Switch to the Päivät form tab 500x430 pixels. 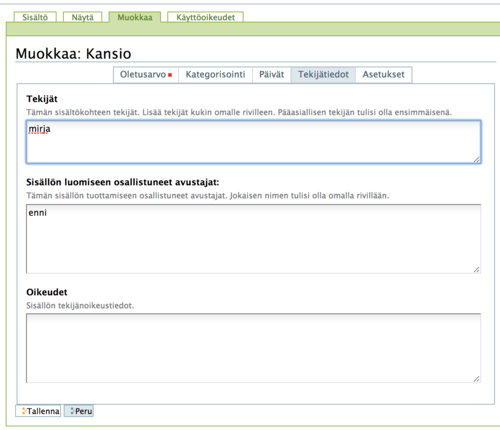(272, 74)
